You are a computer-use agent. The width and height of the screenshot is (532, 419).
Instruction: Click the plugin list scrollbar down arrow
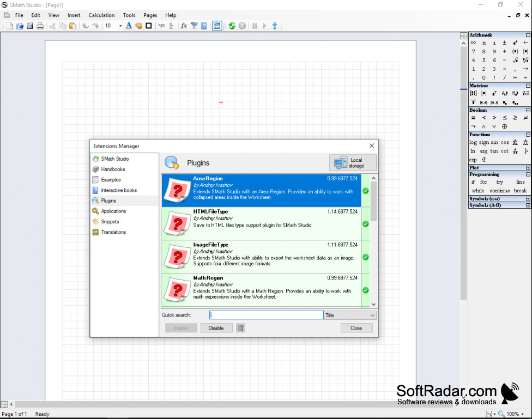point(373,305)
